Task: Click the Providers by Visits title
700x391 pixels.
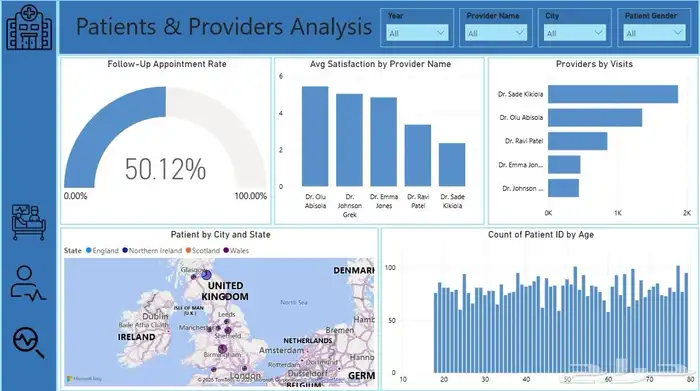Action: pos(594,64)
